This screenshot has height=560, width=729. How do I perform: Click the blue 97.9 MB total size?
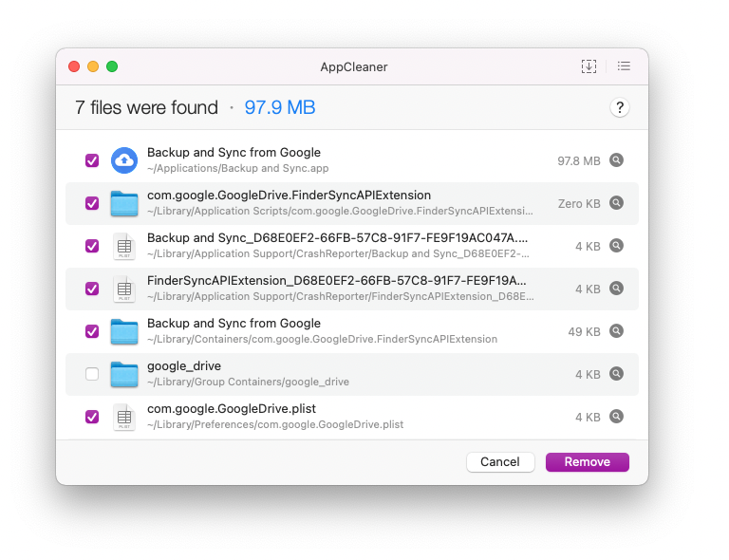coord(280,108)
